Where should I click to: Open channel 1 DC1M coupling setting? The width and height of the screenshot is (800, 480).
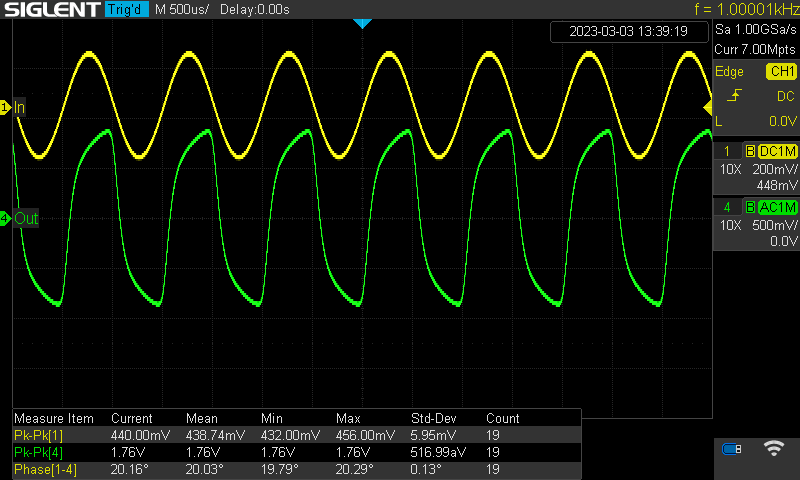tap(777, 151)
